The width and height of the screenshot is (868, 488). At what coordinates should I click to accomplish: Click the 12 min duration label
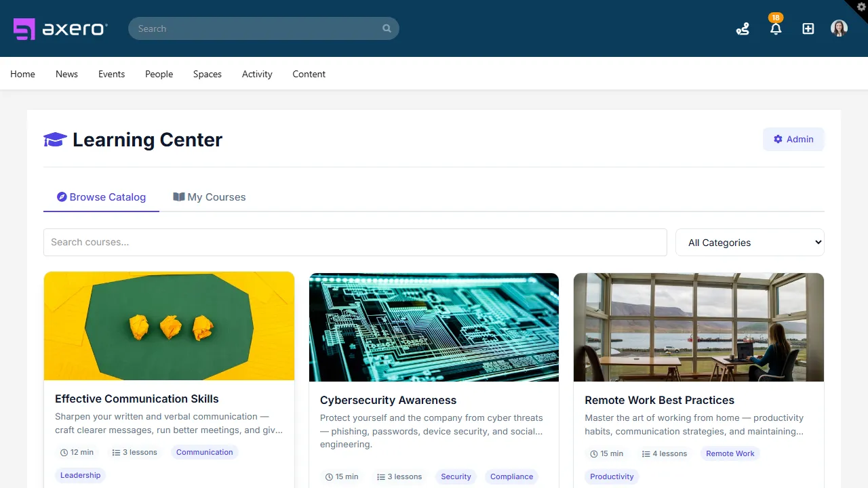77,452
